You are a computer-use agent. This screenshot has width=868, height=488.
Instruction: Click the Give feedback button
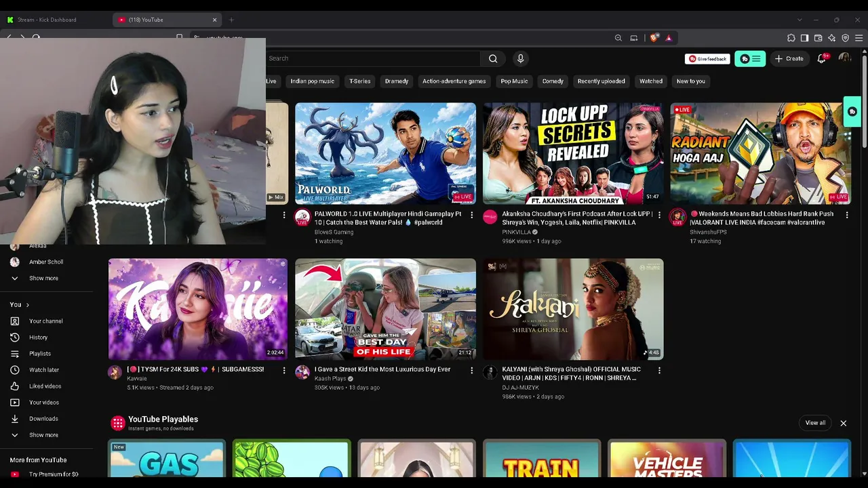(707, 59)
